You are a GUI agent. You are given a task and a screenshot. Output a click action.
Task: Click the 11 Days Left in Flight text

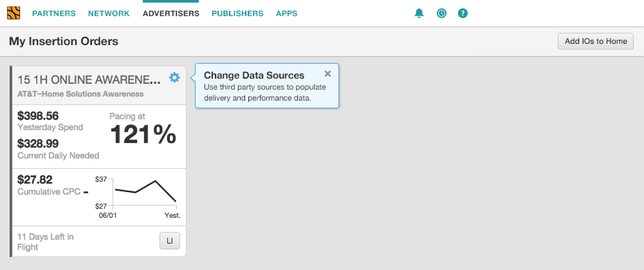(45, 242)
